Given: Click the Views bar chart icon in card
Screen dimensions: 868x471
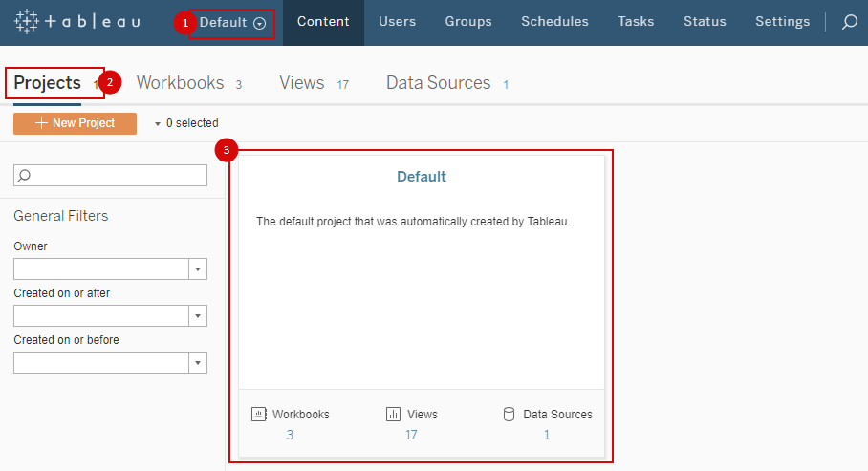Looking at the screenshot, I should 393,414.
